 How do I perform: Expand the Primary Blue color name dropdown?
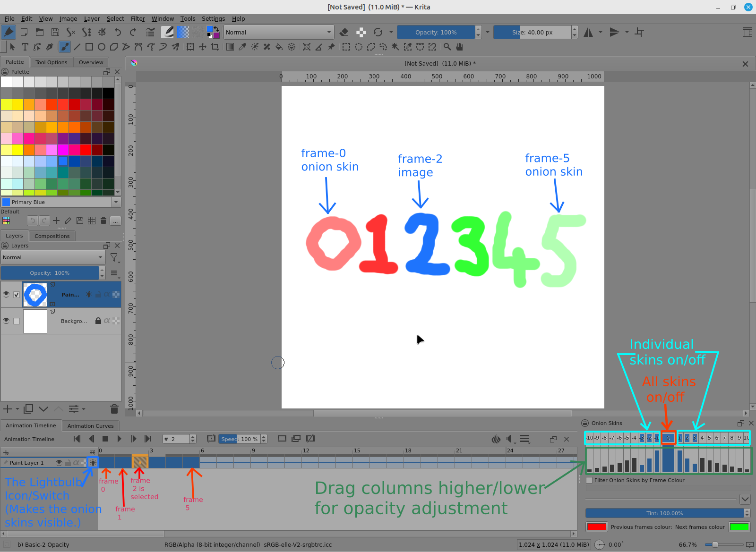point(116,202)
